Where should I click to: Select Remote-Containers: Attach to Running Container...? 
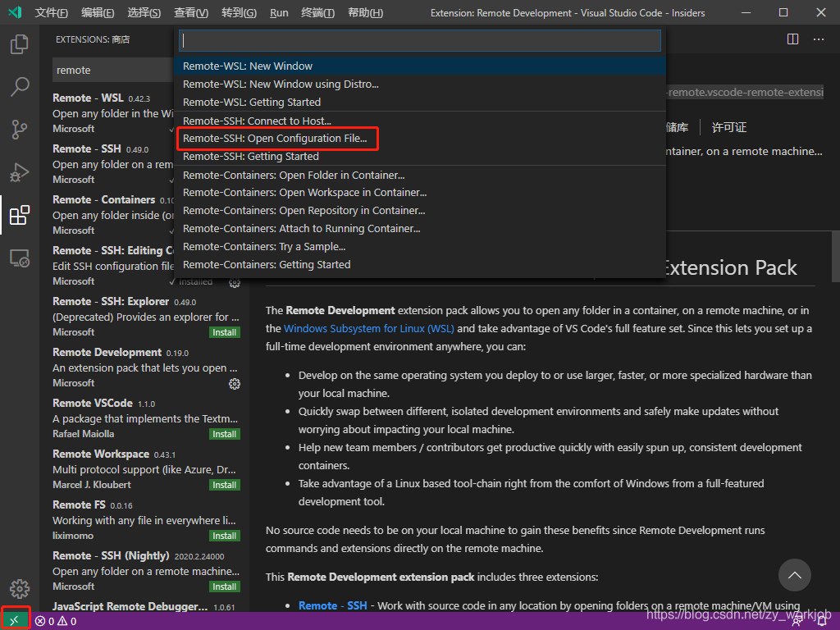[x=420, y=229]
